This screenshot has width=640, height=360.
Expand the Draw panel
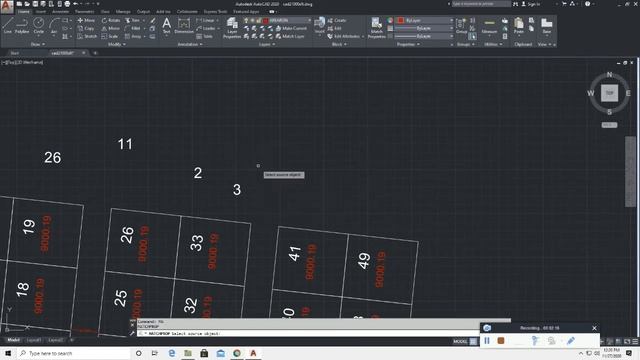[x=38, y=44]
